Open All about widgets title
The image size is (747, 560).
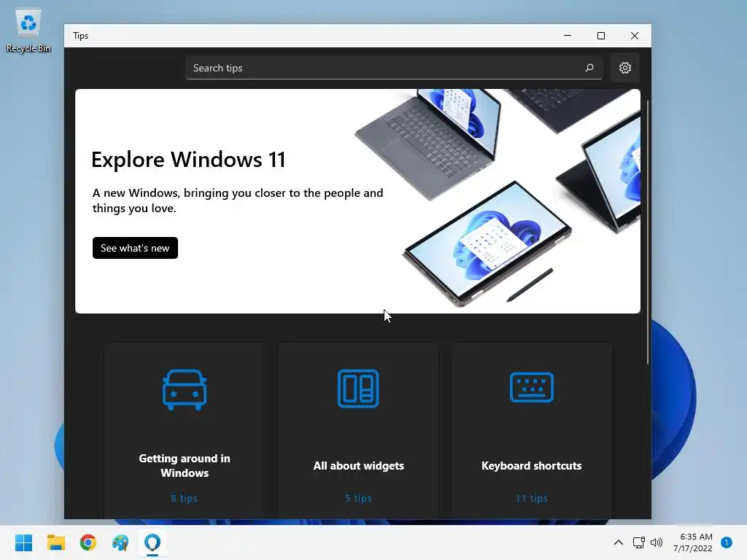tap(358, 465)
